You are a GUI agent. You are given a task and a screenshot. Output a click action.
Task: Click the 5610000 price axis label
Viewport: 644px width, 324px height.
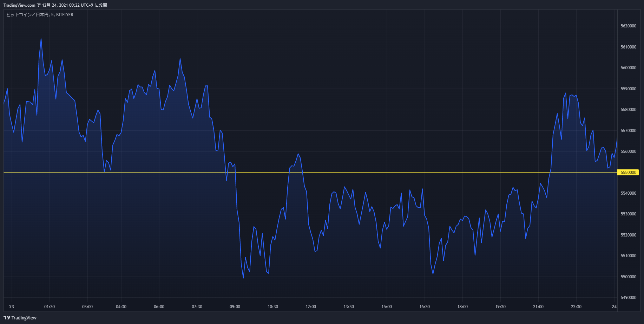628,47
